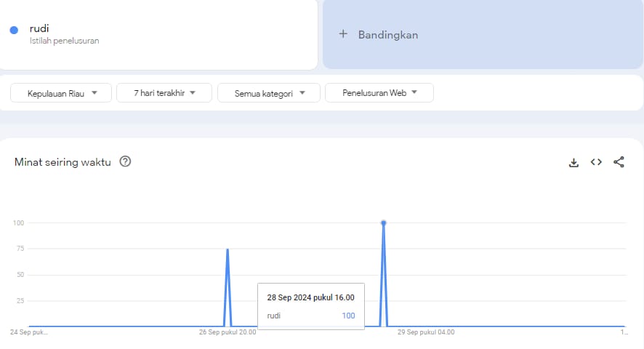Screen dimensions: 644x349
Task: Open the Semua kategori dropdown
Action: tap(269, 93)
